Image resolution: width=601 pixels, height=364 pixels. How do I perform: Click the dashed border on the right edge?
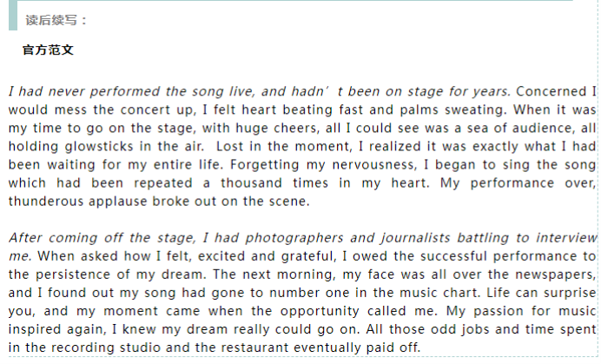(598, 181)
